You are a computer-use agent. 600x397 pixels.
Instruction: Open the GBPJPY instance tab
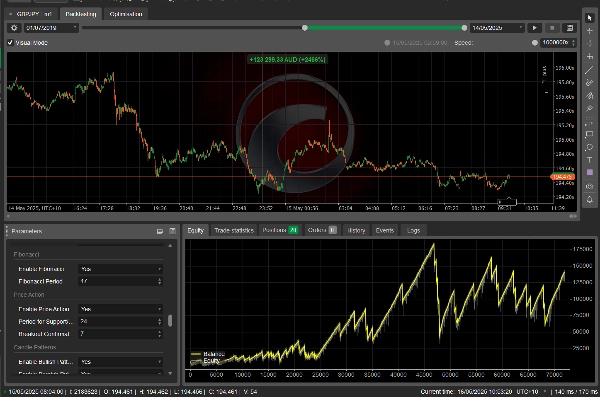(x=31, y=14)
